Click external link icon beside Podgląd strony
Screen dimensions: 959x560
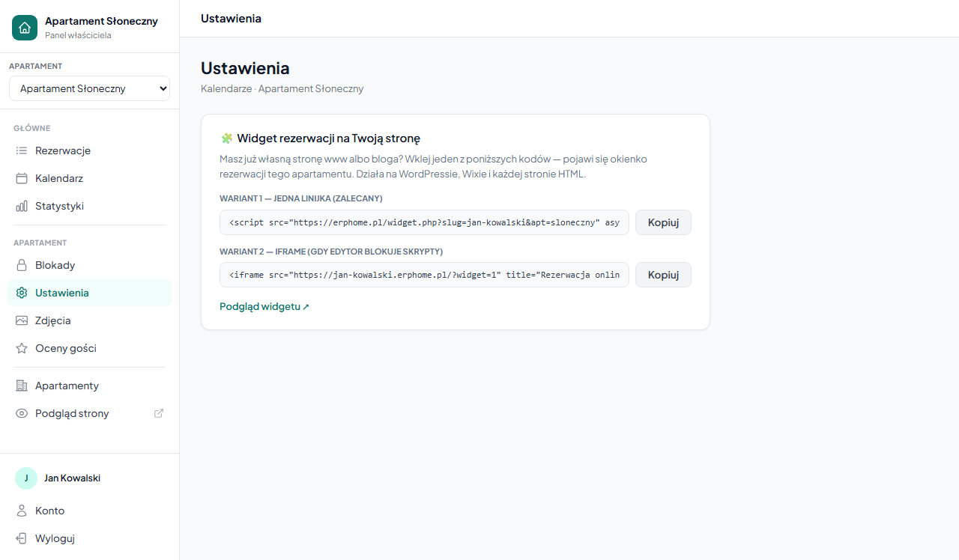pos(159,413)
